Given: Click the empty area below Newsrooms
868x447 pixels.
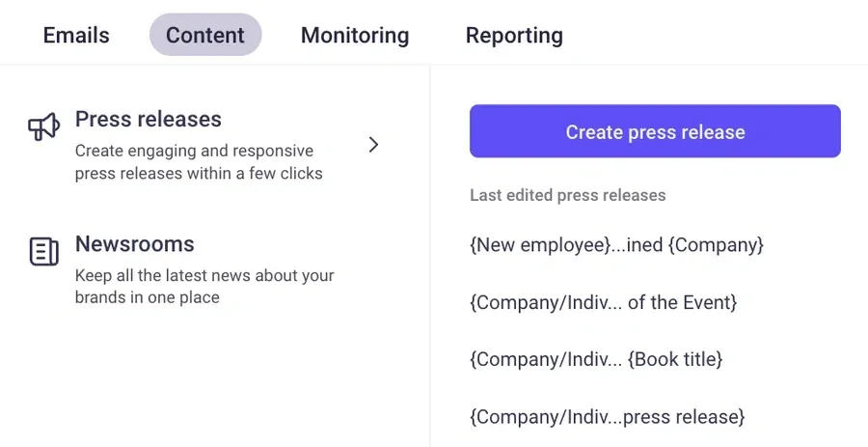Looking at the screenshot, I should click(212, 377).
